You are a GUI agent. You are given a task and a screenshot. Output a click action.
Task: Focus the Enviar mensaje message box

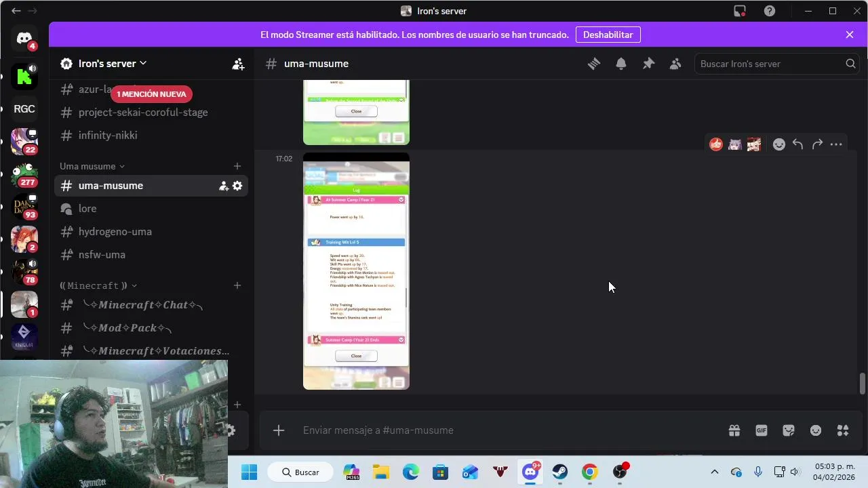tap(509, 430)
